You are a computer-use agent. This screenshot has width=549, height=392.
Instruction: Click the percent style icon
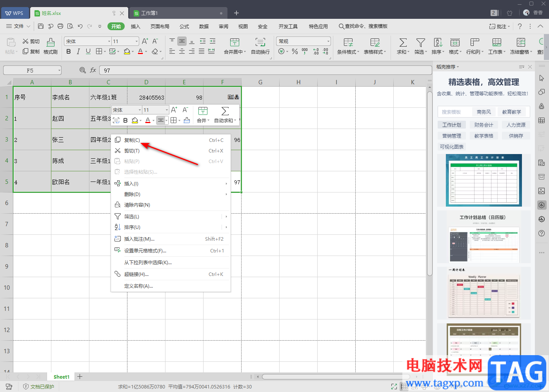294,51
